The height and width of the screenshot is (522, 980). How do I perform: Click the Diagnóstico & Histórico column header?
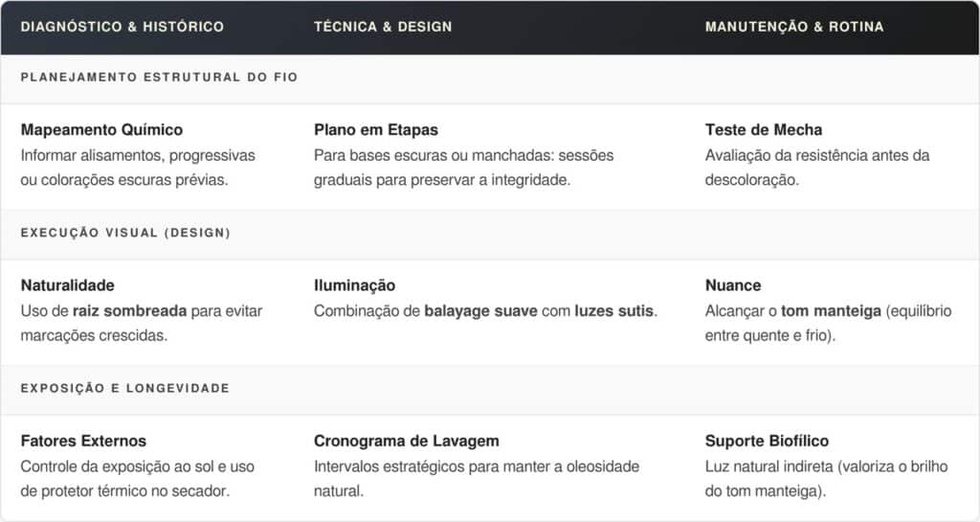[122, 27]
